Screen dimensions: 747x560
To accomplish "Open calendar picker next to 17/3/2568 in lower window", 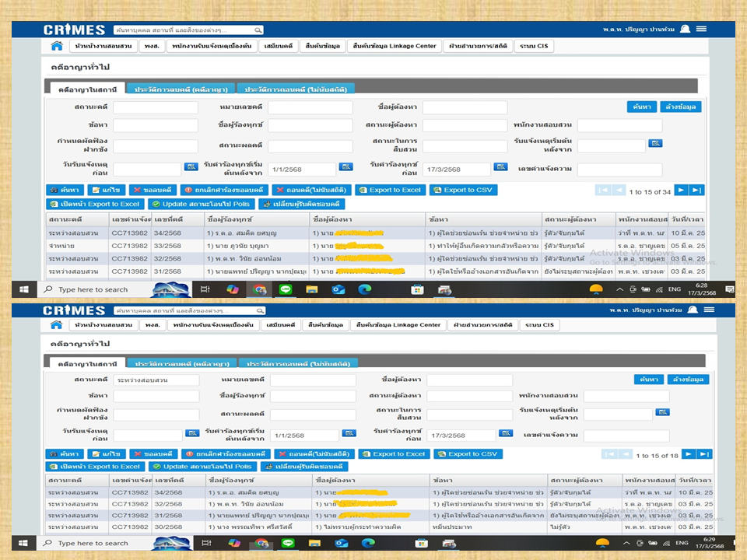I will pyautogui.click(x=506, y=433).
